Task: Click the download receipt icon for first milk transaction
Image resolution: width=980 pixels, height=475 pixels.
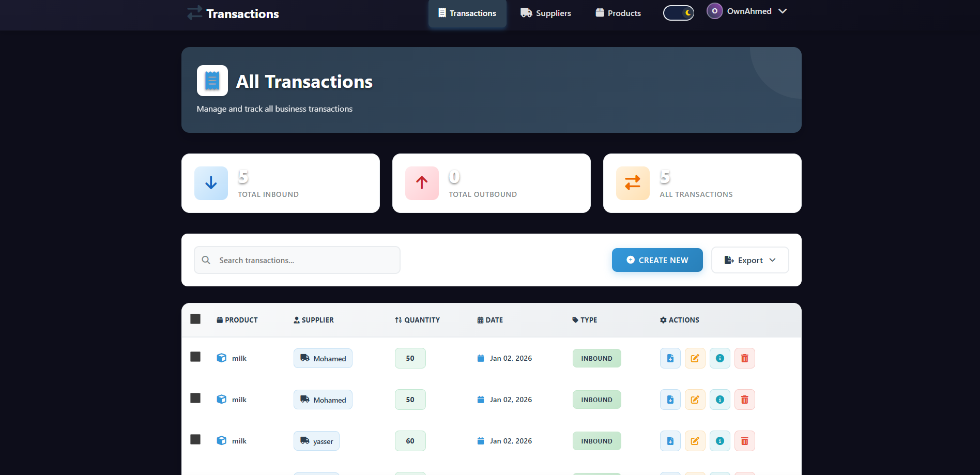Action: click(670, 358)
